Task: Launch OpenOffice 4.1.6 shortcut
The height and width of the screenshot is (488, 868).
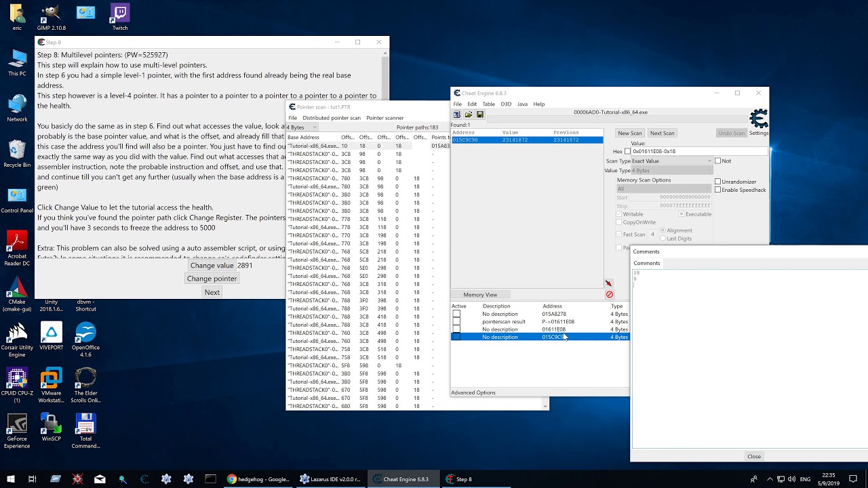Action: click(x=85, y=340)
